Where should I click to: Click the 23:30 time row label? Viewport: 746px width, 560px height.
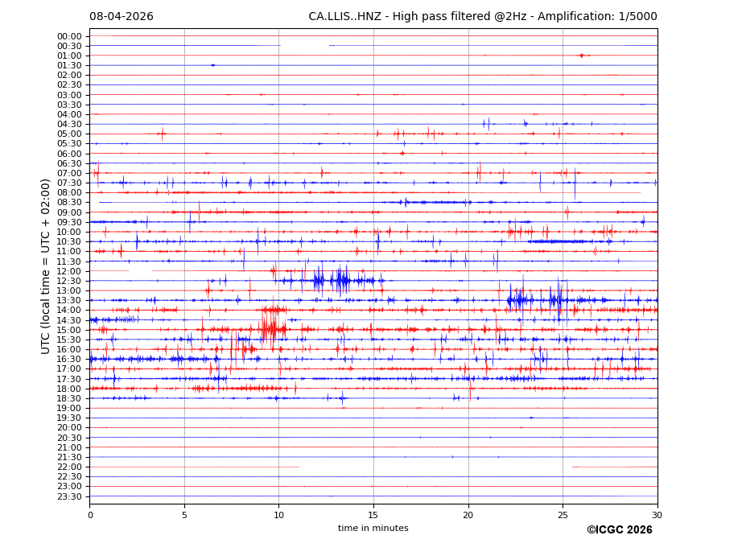point(69,496)
